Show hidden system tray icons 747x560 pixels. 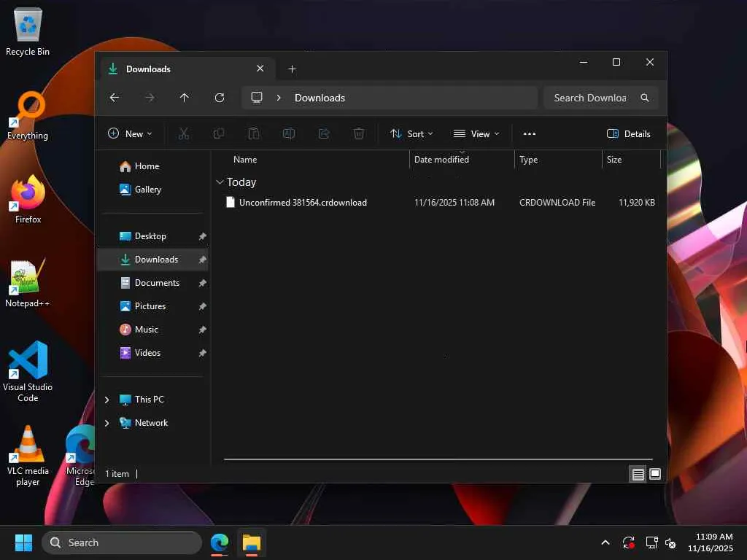pyautogui.click(x=605, y=542)
